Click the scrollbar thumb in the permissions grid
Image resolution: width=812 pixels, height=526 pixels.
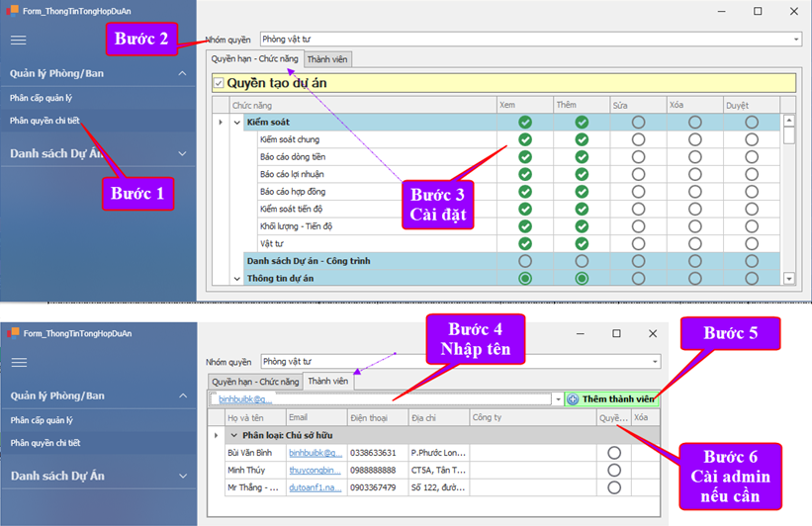[788, 134]
